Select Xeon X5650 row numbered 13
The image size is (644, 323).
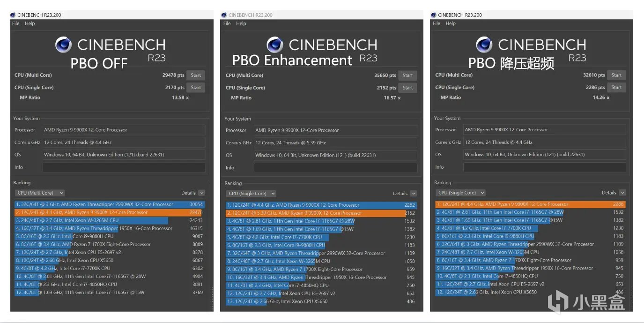coord(321,301)
